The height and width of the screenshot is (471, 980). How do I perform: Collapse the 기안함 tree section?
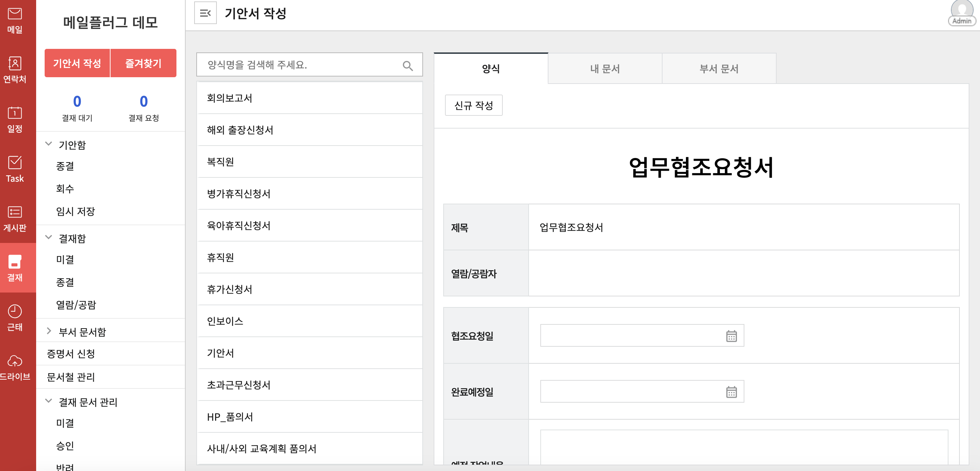click(49, 144)
